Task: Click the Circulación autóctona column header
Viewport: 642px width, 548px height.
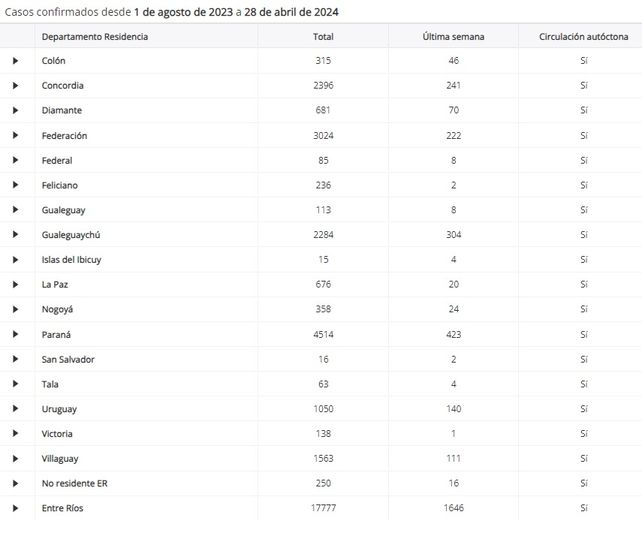Action: [584, 37]
